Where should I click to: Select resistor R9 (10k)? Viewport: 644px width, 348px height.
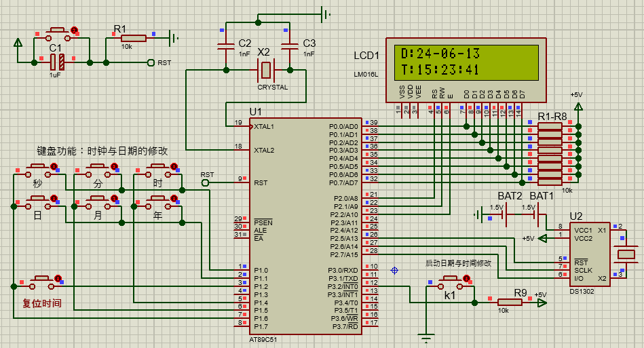(x=510, y=303)
